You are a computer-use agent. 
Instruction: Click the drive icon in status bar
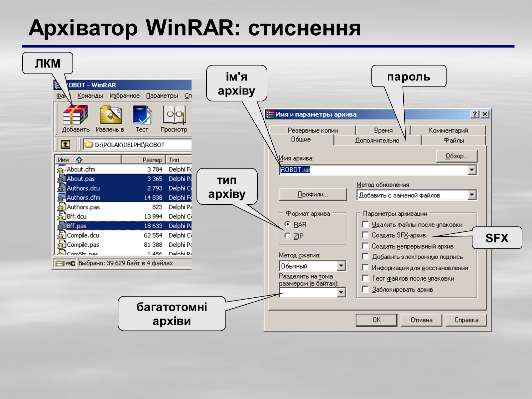coord(60,263)
